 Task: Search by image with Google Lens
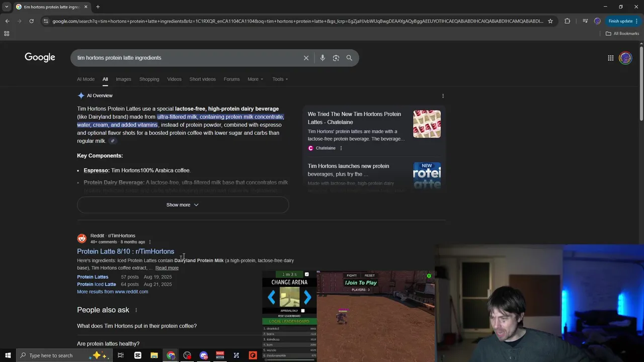pos(336,58)
